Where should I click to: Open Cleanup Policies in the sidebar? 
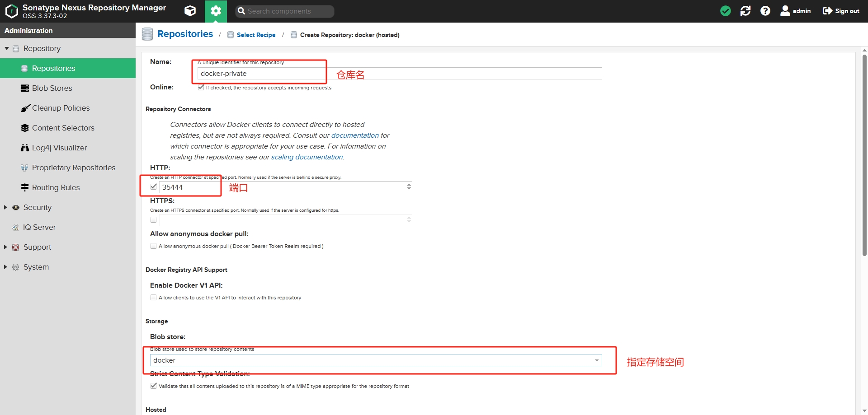click(68, 108)
